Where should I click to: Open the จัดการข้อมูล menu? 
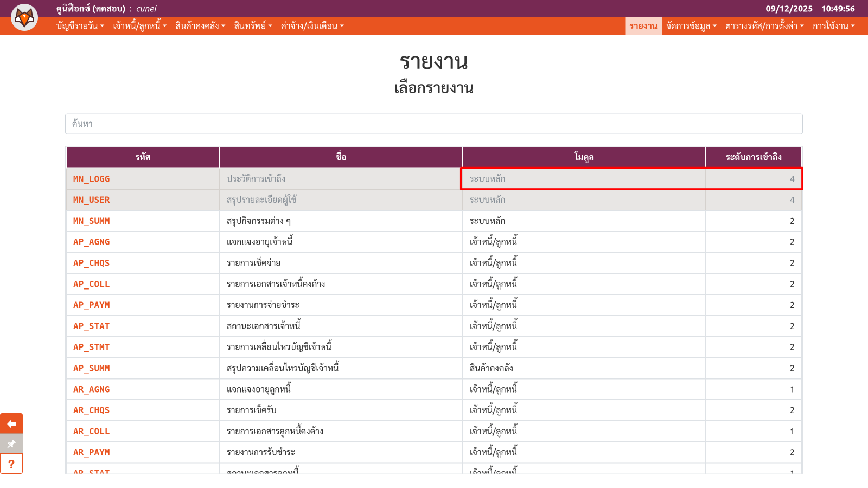[x=691, y=26]
